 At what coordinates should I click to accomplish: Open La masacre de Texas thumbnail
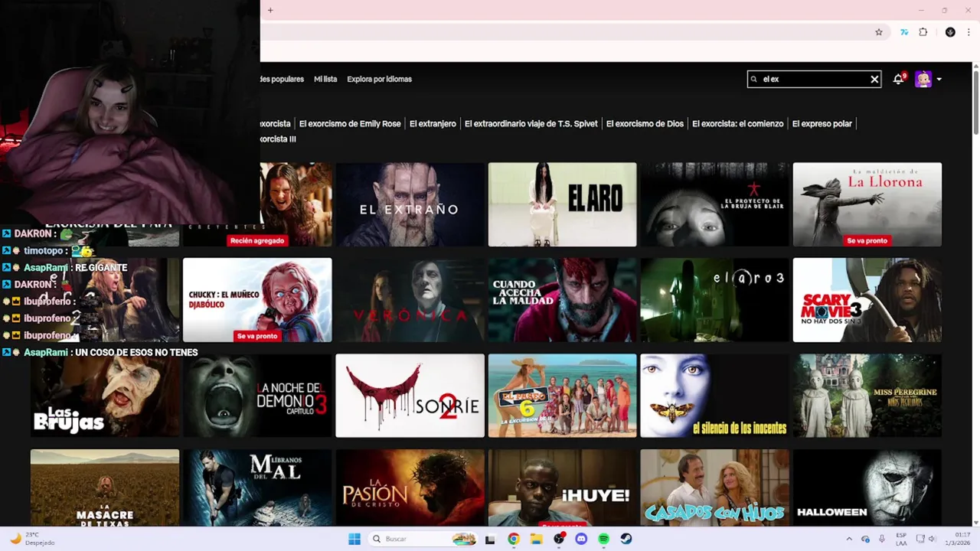105,487
